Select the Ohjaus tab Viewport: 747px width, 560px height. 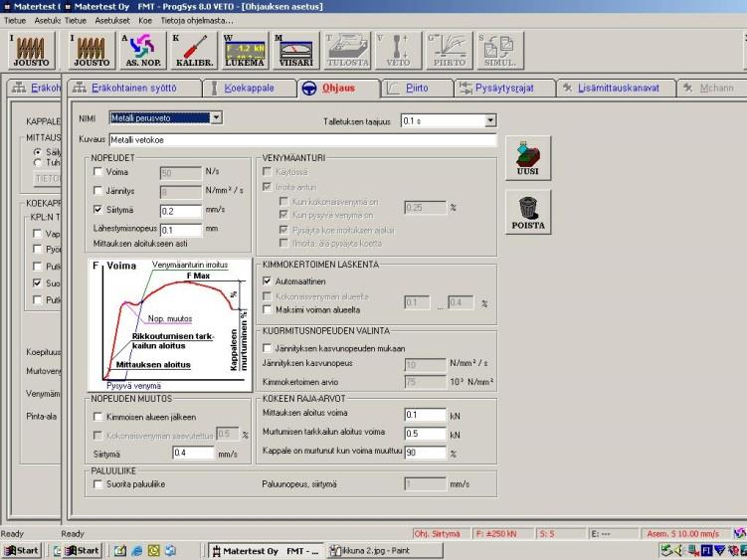339,89
